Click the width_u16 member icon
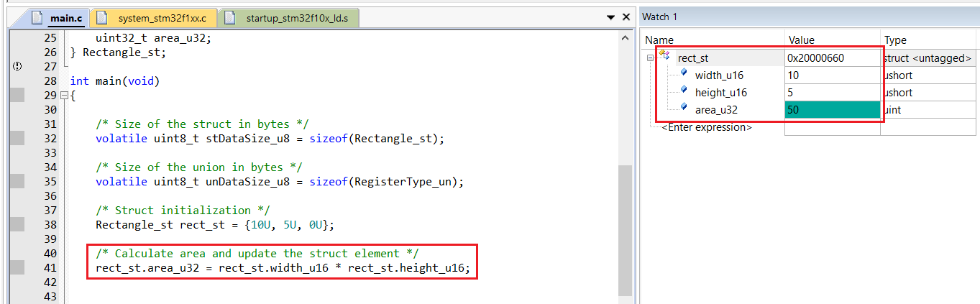The image size is (980, 304). click(x=683, y=75)
